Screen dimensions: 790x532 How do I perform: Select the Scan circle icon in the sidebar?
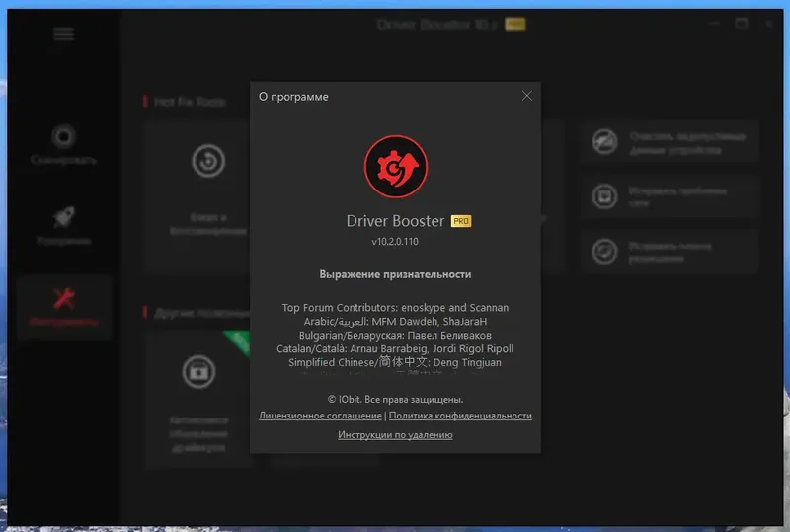[x=63, y=136]
